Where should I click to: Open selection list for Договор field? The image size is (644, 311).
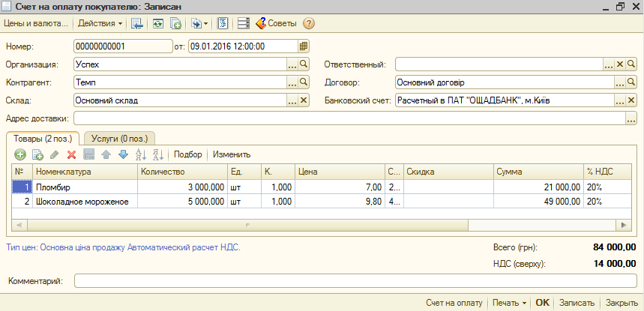pyautogui.click(x=620, y=82)
